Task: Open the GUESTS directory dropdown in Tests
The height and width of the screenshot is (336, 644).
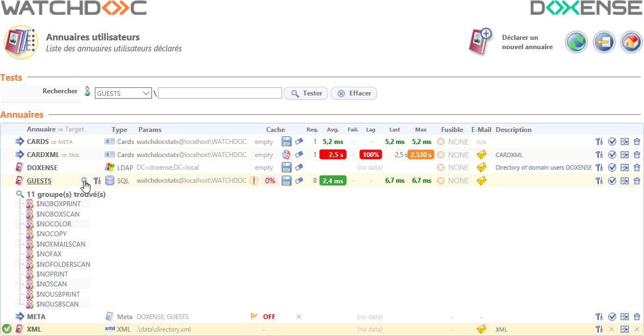Action: pos(123,93)
